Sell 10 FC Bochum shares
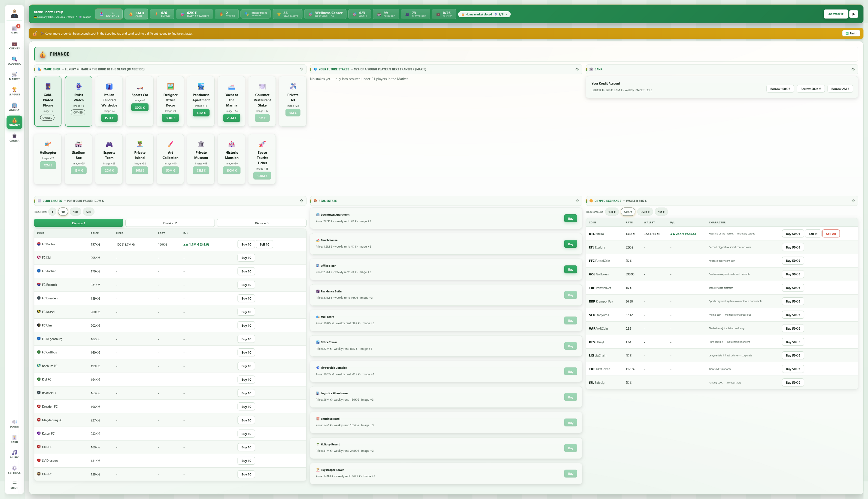 264,244
